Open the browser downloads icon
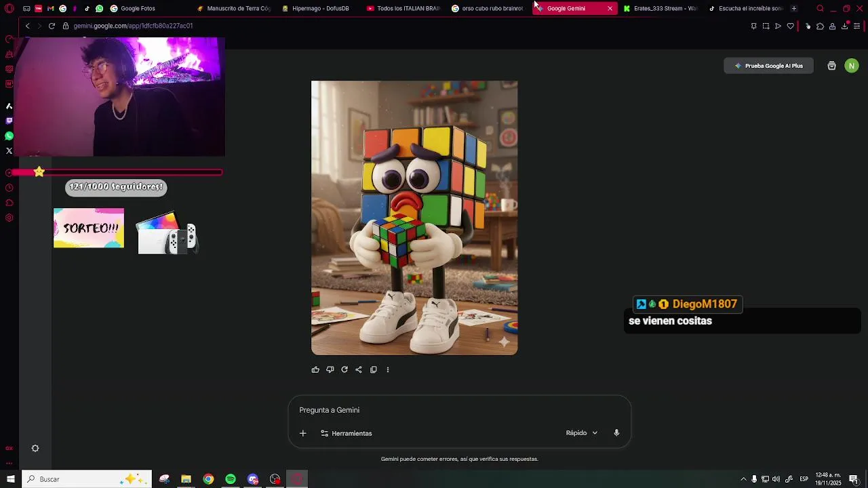 click(844, 26)
